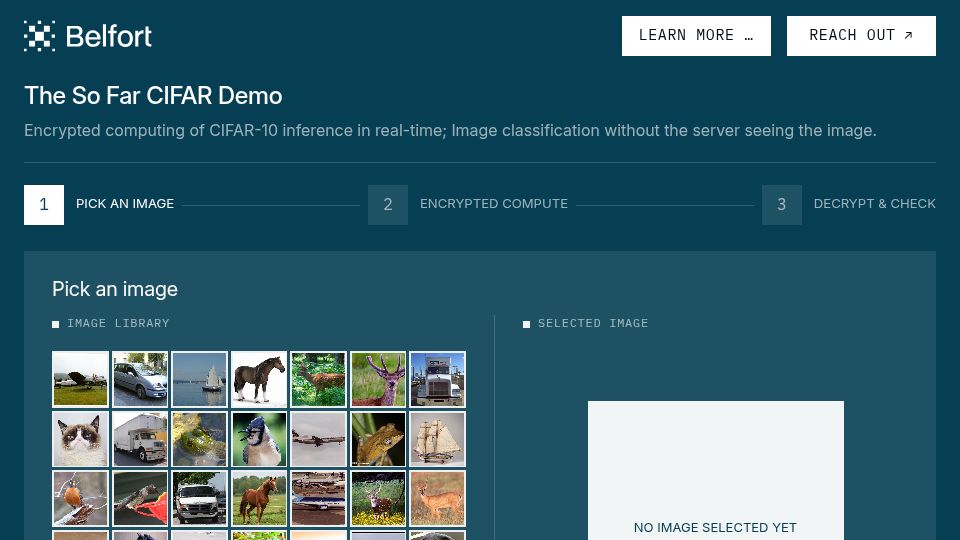
Task: Pick the silver car thumbnail
Action: 140,379
